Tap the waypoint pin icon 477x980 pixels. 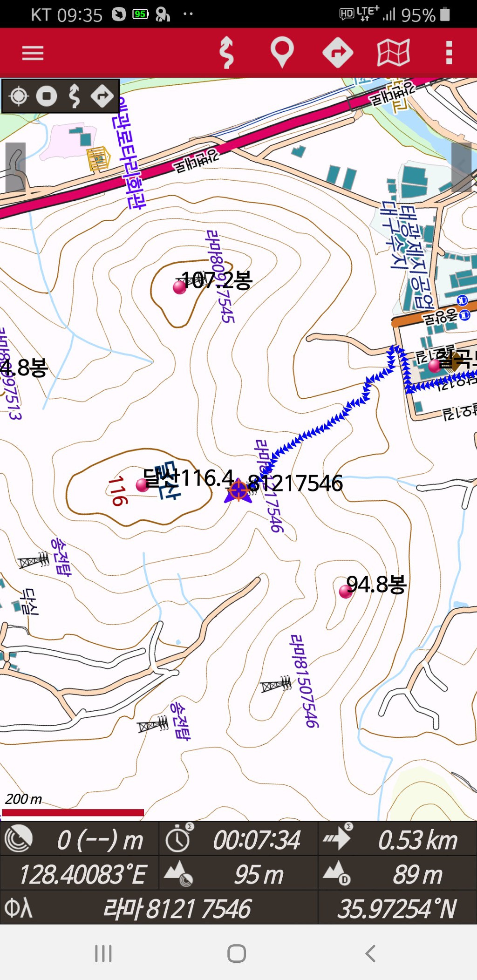click(x=282, y=53)
